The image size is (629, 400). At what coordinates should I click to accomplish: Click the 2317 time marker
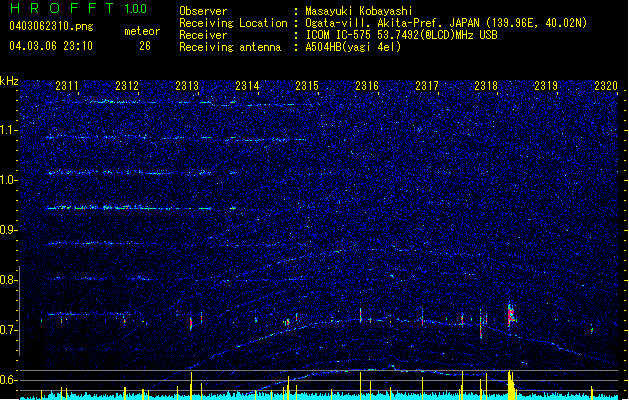tap(427, 86)
